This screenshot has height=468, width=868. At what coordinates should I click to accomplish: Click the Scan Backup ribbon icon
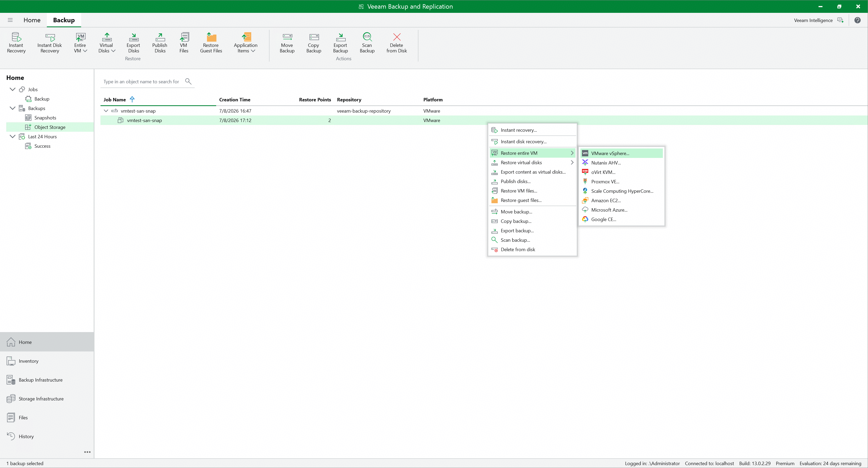tap(367, 37)
